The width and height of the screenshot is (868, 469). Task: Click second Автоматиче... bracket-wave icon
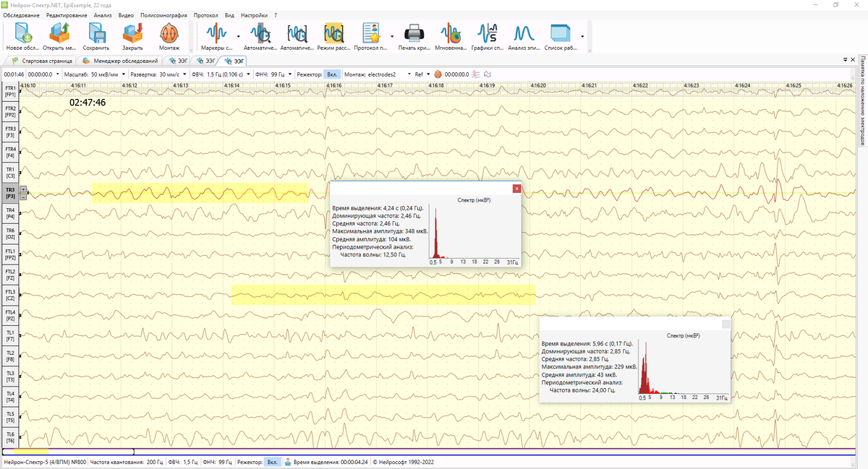297,36
